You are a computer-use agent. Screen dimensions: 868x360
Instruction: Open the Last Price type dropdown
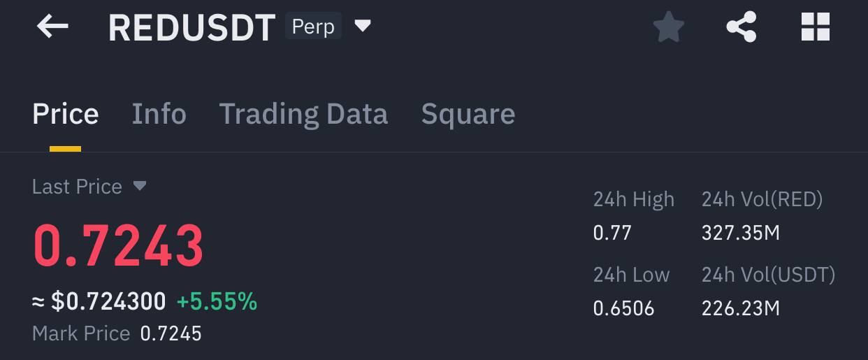point(140,186)
